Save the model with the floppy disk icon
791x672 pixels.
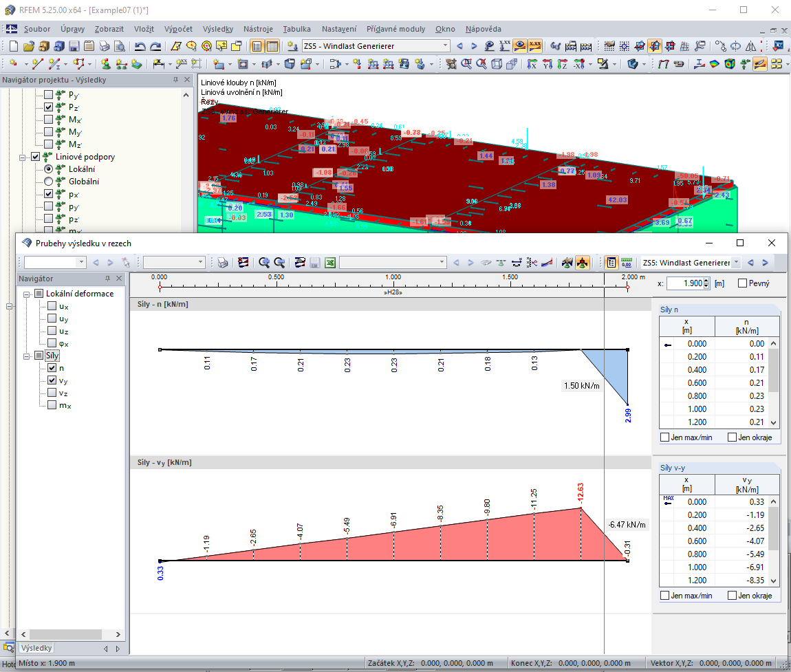[74, 46]
